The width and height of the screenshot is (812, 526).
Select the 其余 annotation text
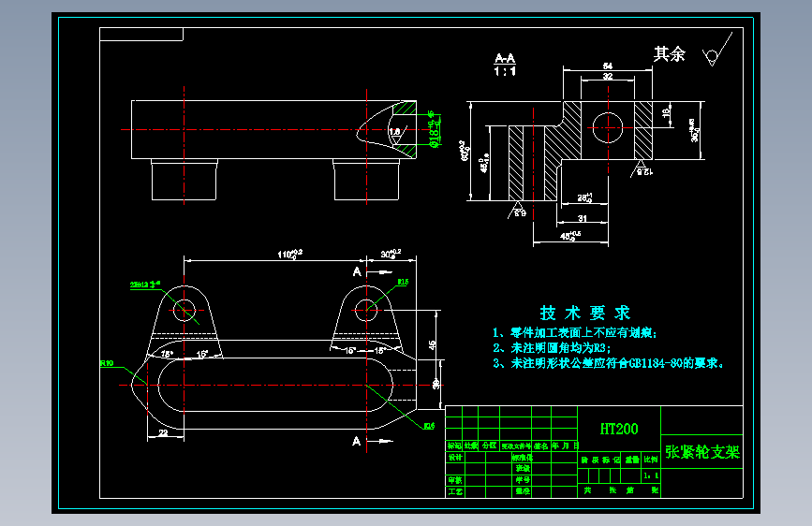[669, 54]
